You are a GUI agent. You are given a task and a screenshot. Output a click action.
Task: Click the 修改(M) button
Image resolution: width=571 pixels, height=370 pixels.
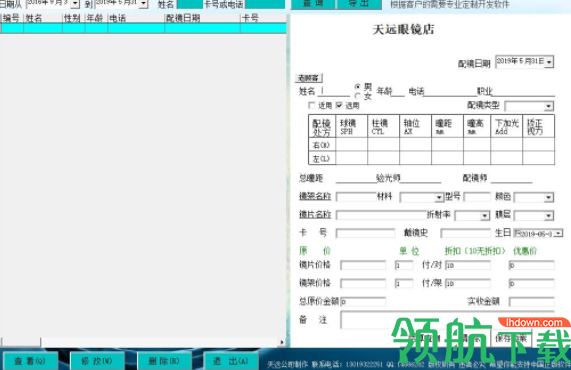(97, 361)
